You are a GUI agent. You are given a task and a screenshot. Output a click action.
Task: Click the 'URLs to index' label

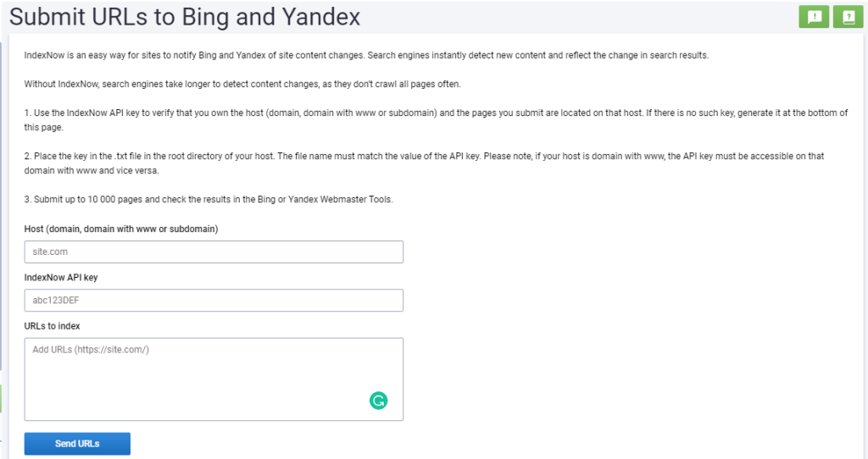coord(53,325)
